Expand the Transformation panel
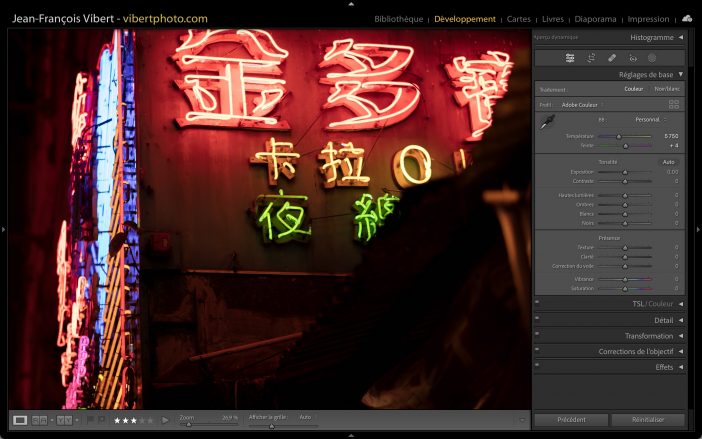This screenshot has width=702, height=439. click(x=681, y=336)
